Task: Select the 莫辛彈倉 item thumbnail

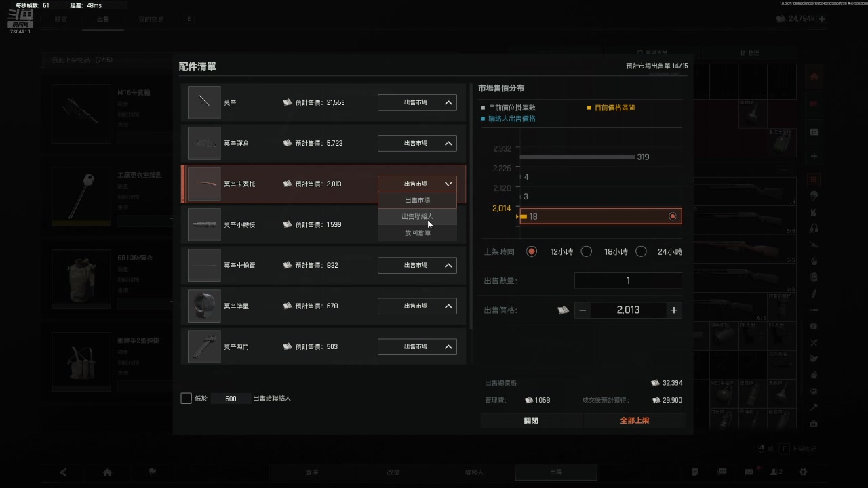Action: pyautogui.click(x=204, y=143)
